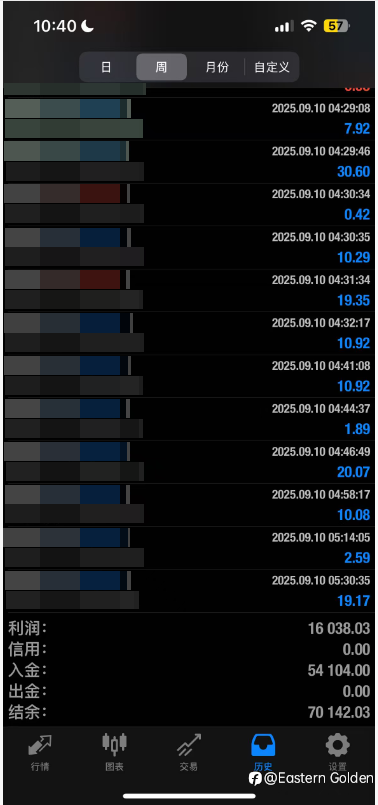This screenshot has height=805, width=378.
Task: Tap the profit value 10.29
Action: [354, 258]
